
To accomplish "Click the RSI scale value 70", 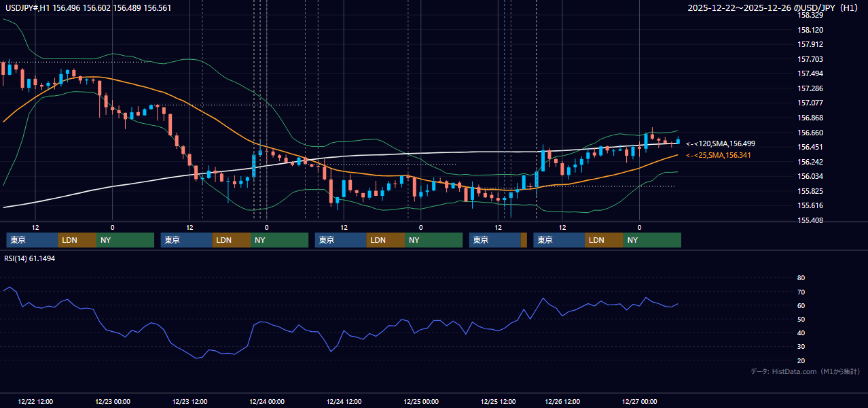I will pyautogui.click(x=801, y=292).
